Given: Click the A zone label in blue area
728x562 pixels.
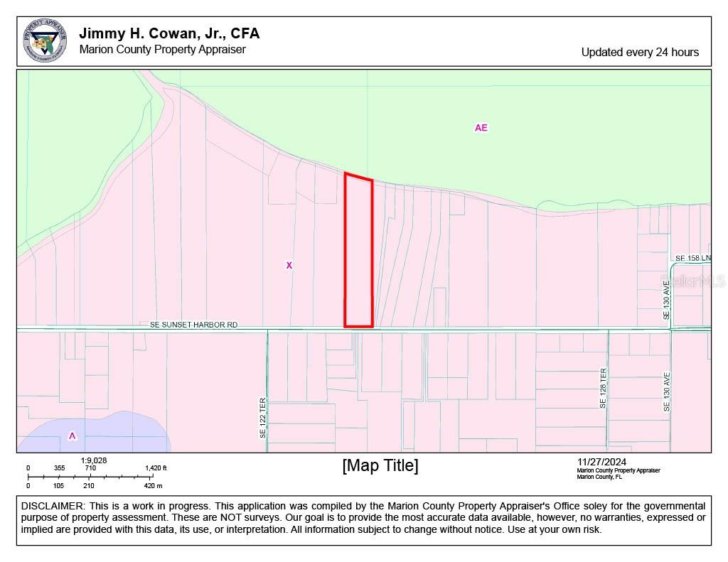Looking at the screenshot, I should (72, 436).
